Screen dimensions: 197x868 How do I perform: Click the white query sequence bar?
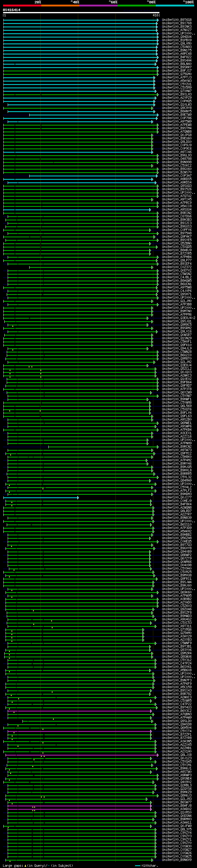pyautogui.click(x=81, y=13)
